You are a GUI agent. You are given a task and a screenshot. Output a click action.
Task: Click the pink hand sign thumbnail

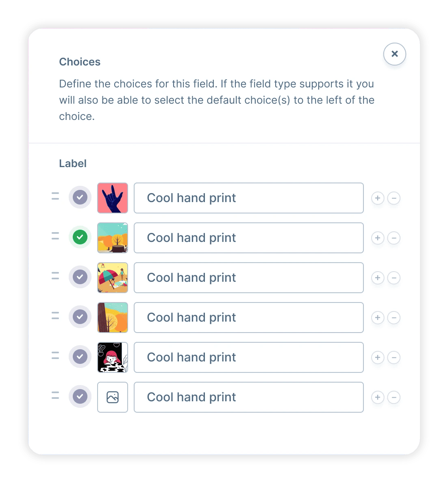(113, 198)
